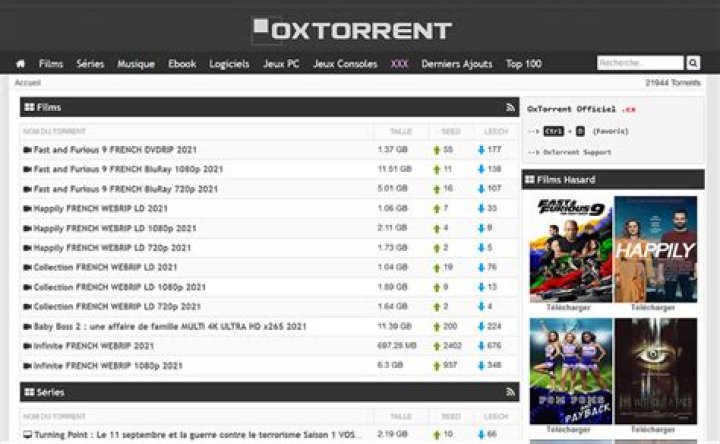Viewport: 720px width, 444px height.
Task: Click the Ctrl key badge in Favoris hint
Action: click(x=553, y=131)
